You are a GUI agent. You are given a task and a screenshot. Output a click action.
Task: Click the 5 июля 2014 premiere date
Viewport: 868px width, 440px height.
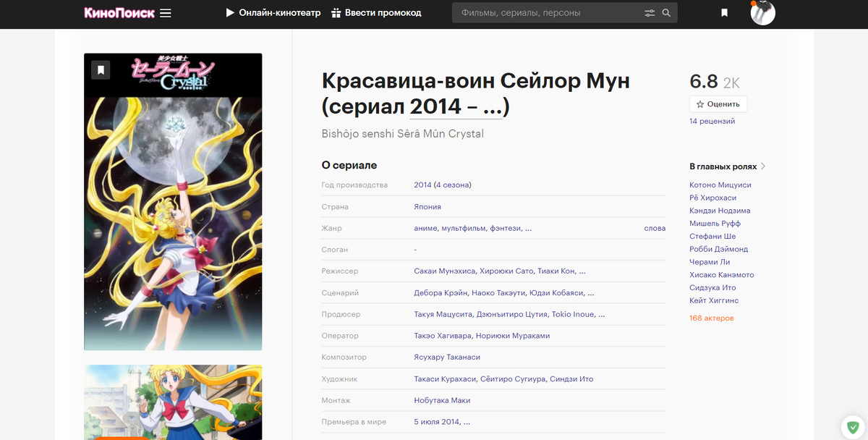tap(437, 422)
